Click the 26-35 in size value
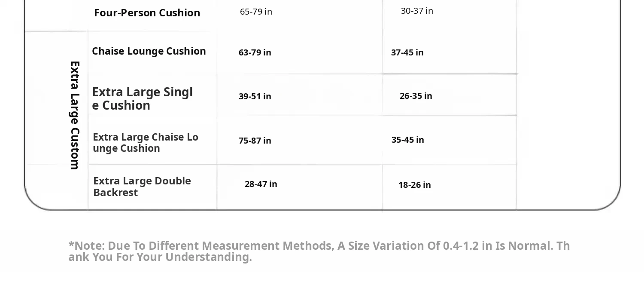Viewport: 644px width, 285px height. click(416, 96)
